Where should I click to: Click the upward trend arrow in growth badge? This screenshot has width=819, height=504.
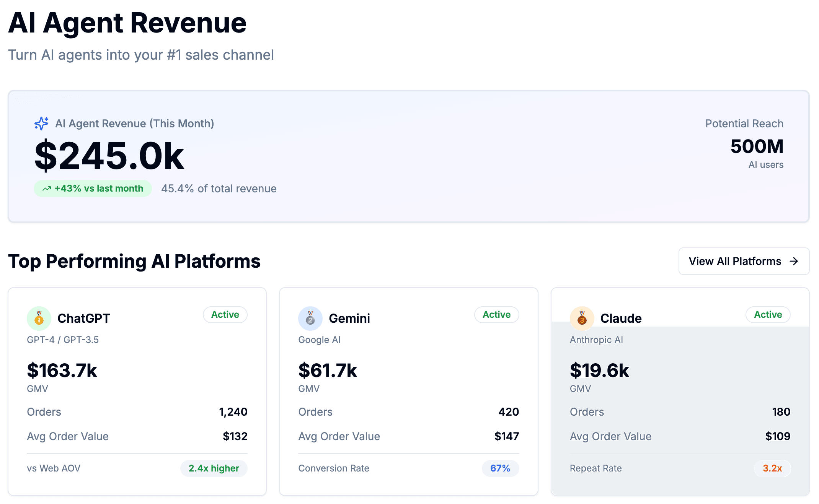click(x=47, y=189)
